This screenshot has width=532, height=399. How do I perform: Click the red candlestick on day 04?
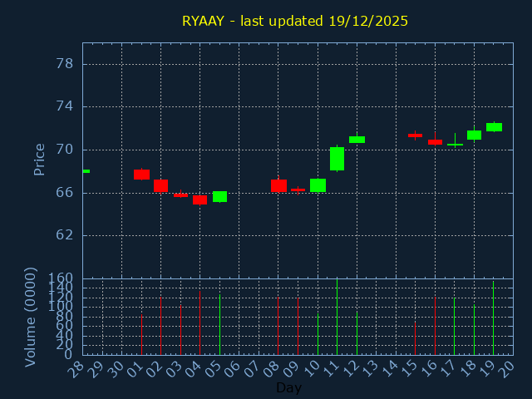click(x=199, y=199)
